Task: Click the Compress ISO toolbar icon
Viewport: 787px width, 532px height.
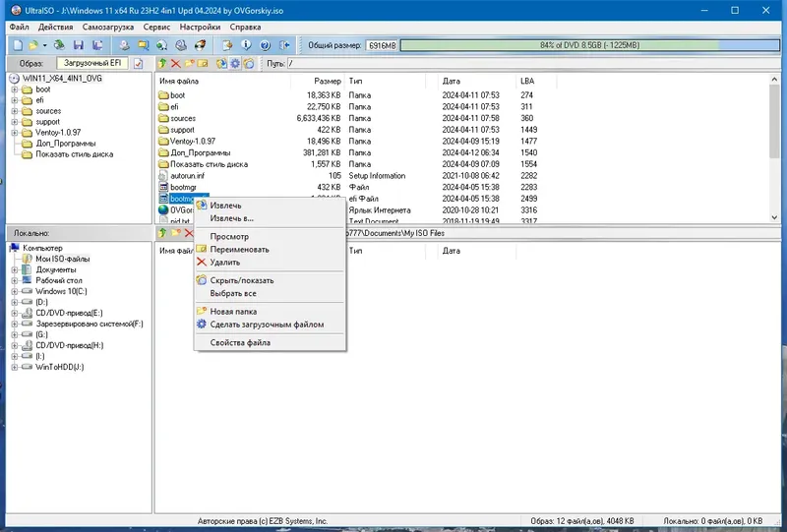Action: point(143,45)
